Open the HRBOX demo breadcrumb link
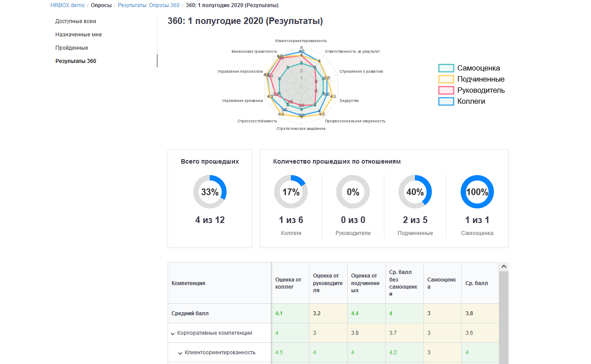Image resolution: width=591 pixels, height=364 pixels. click(67, 5)
